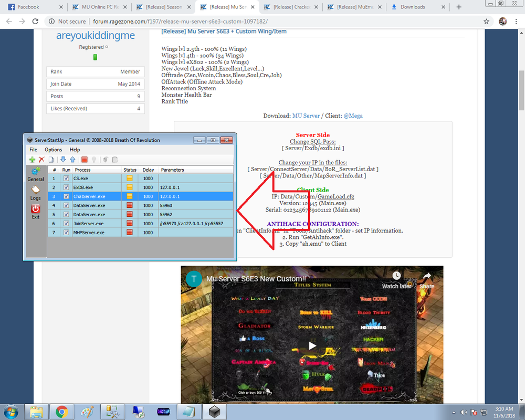Image resolution: width=525 pixels, height=420 pixels.
Task: Open Chrome three-dot menu
Action: [516, 22]
